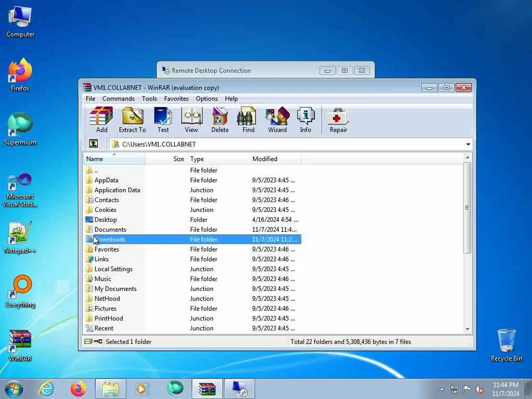Screen dimensions: 532x399
Task: Open Internet Explorer from taskbar
Action: pyautogui.click(x=46, y=389)
